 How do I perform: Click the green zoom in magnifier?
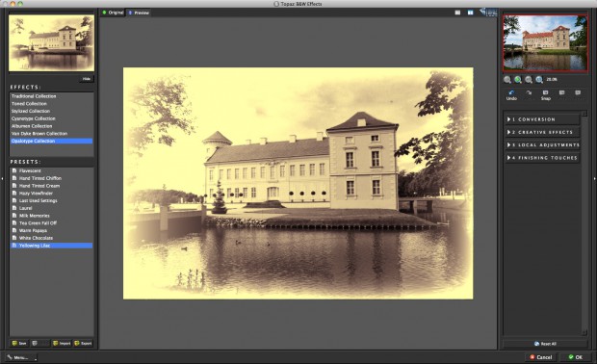(x=518, y=80)
